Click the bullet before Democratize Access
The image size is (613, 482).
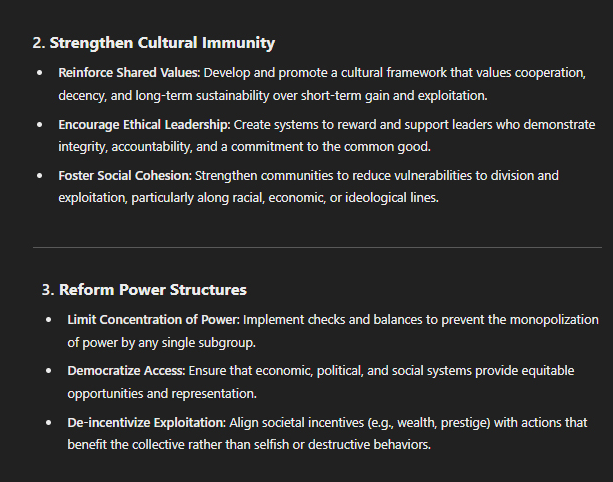[48, 371]
